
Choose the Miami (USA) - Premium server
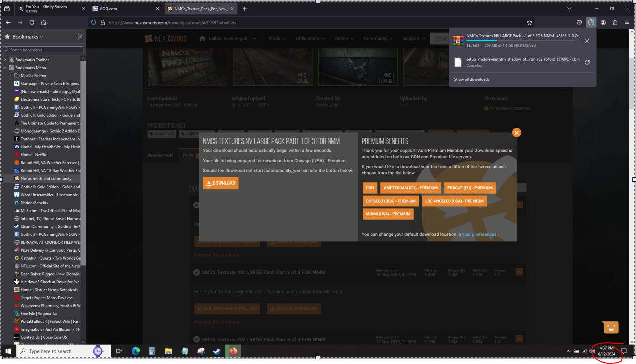pyautogui.click(x=388, y=214)
